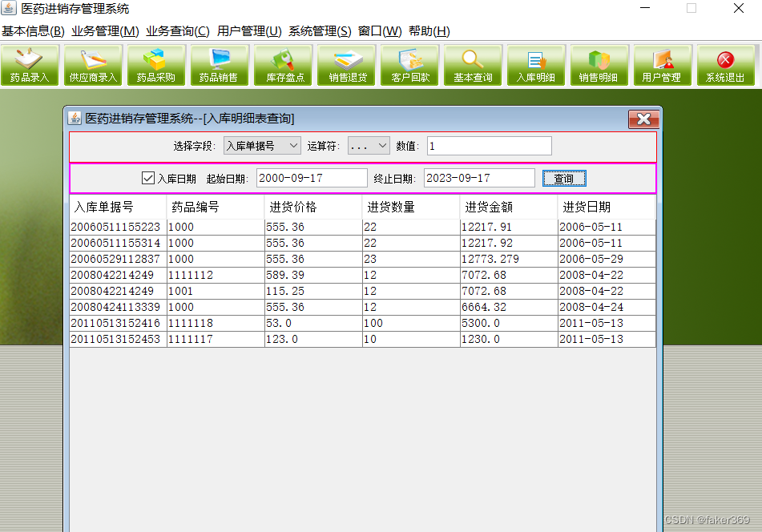Click the 进货数量 column header
762x532 pixels.
tap(410, 207)
